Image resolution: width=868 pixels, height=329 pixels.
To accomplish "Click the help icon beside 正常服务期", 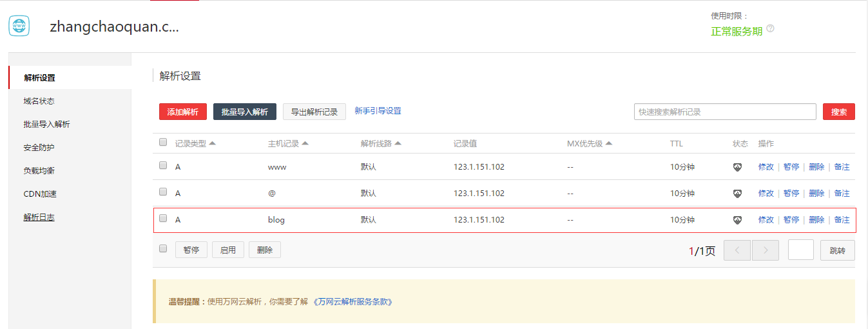I will pyautogui.click(x=770, y=29).
